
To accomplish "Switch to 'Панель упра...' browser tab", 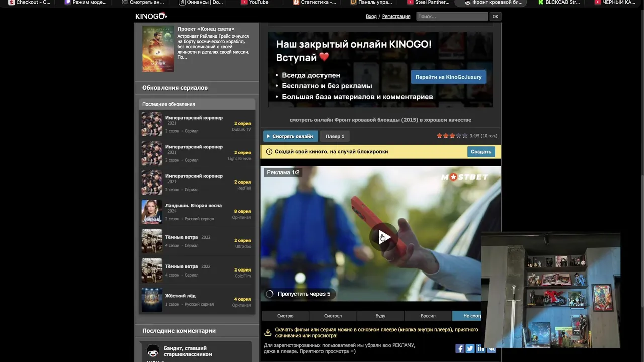I will click(x=372, y=3).
